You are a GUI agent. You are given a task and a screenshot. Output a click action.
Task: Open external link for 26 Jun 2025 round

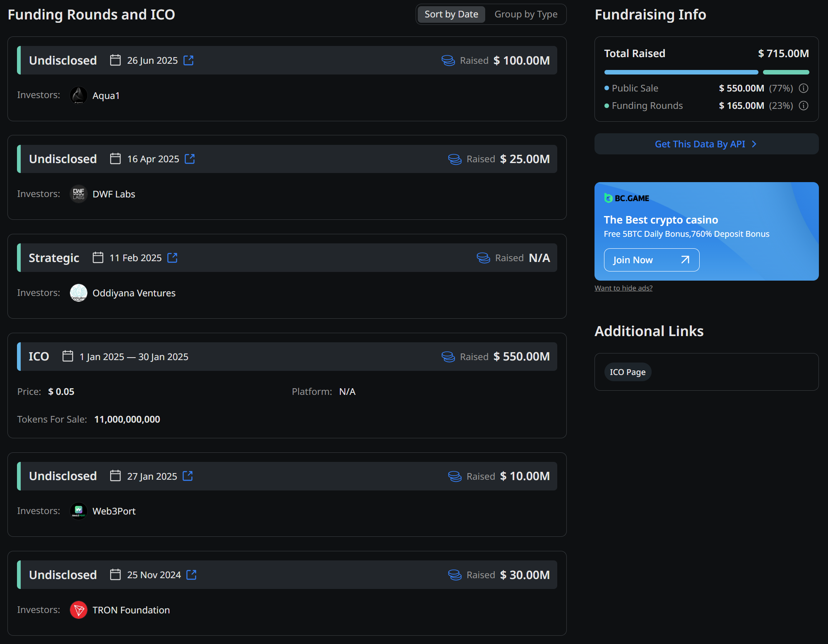tap(188, 60)
